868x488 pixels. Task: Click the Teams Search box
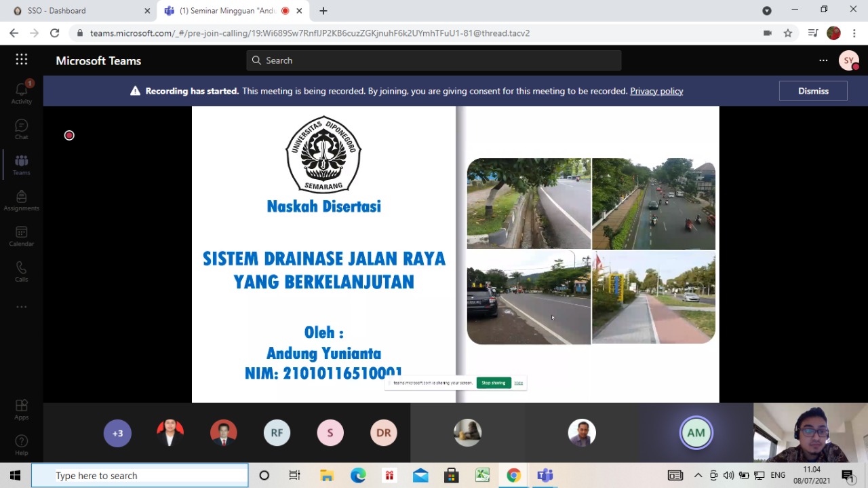click(434, 60)
